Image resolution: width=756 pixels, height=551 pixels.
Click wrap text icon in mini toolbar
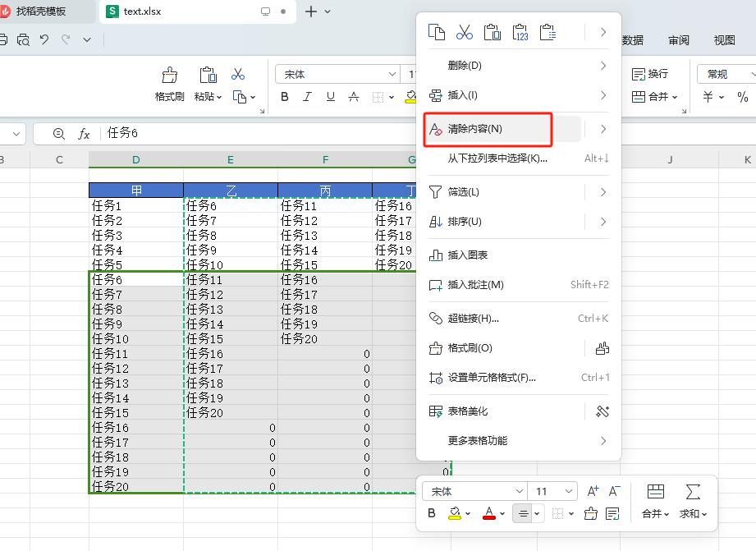[612, 513]
